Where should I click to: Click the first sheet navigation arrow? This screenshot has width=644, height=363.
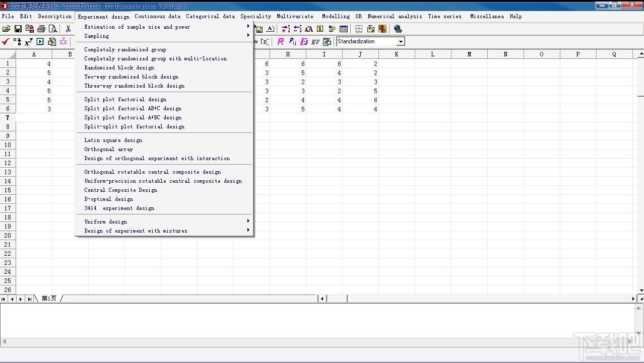click(4, 299)
